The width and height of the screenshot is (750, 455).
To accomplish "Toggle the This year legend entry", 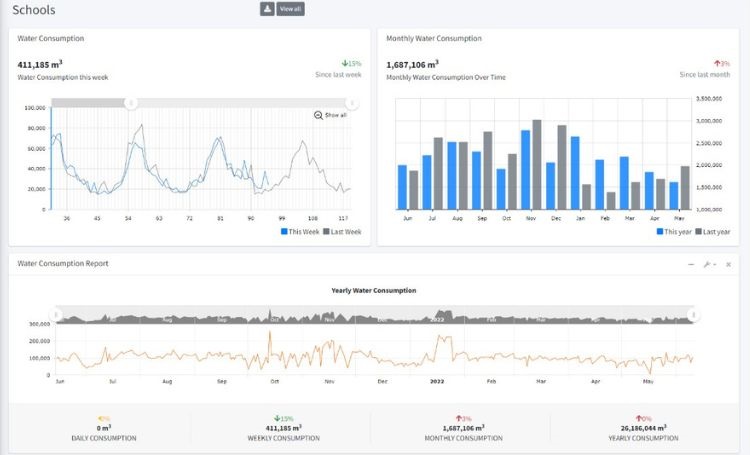I will point(675,231).
